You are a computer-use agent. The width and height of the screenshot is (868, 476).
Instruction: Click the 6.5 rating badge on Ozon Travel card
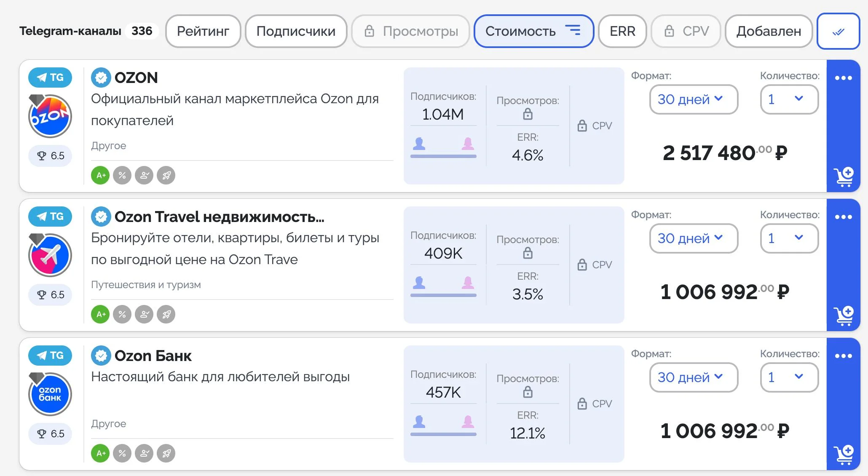(x=50, y=295)
